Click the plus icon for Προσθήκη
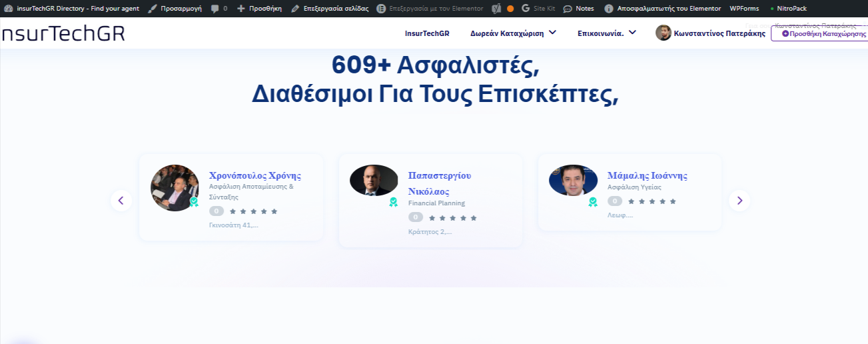The height and width of the screenshot is (344, 868). 241,9
